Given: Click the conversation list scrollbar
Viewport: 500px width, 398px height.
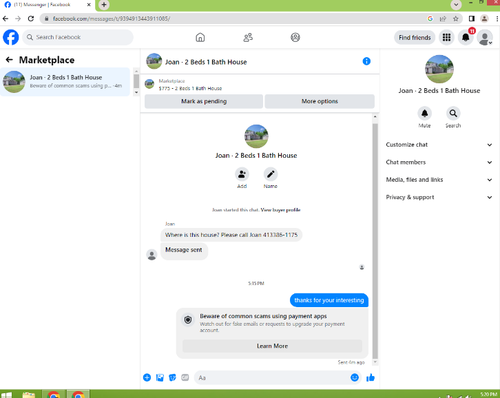Looking at the screenshot, I should point(136,81).
